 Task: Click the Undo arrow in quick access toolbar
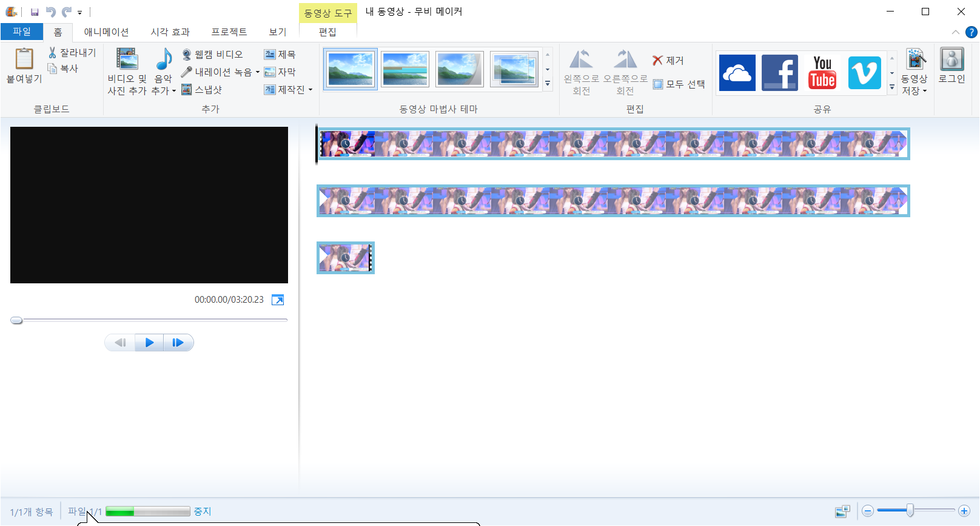[x=51, y=12]
